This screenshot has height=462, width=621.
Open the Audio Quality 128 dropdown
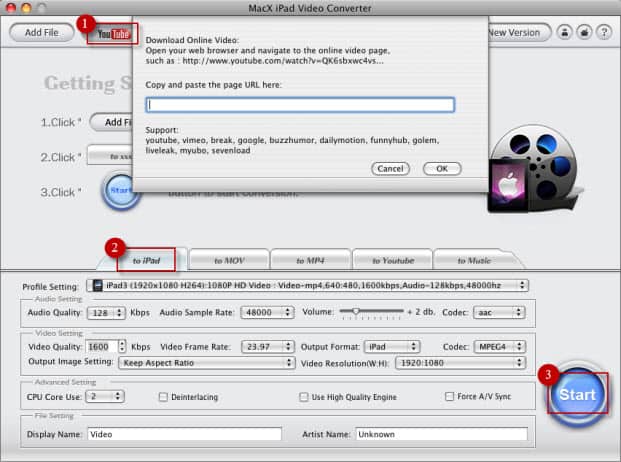click(106, 313)
